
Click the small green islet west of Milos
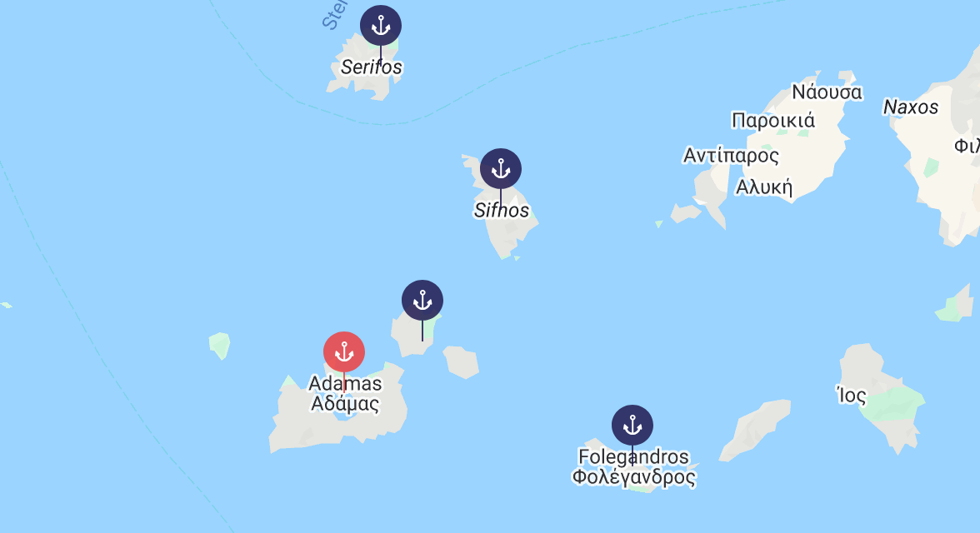click(220, 345)
